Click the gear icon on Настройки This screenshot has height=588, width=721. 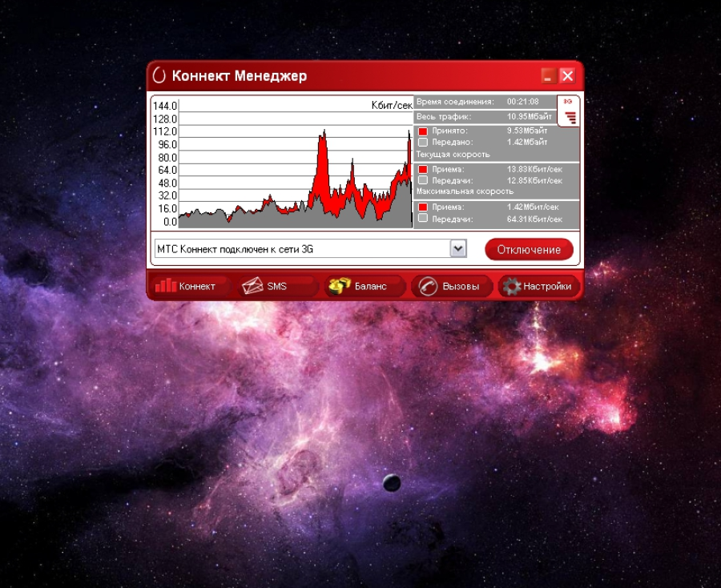click(x=511, y=286)
